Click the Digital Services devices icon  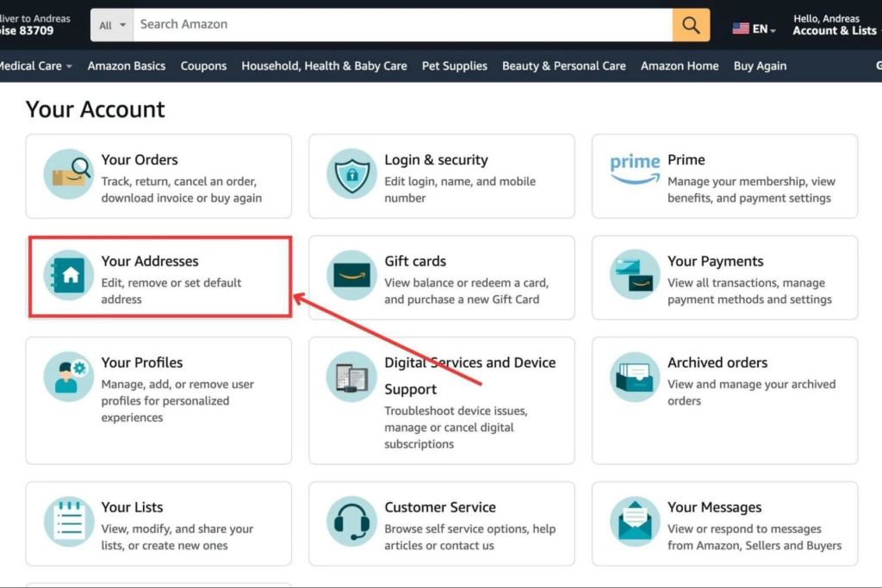[351, 376]
